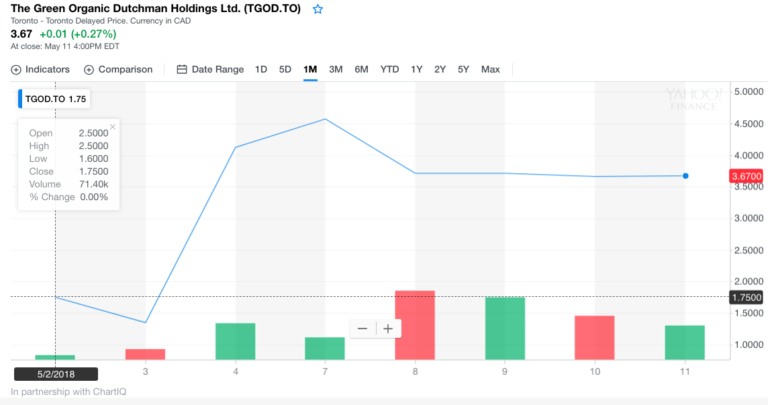
Task: Zoom out chart with minus button
Action: [x=362, y=329]
